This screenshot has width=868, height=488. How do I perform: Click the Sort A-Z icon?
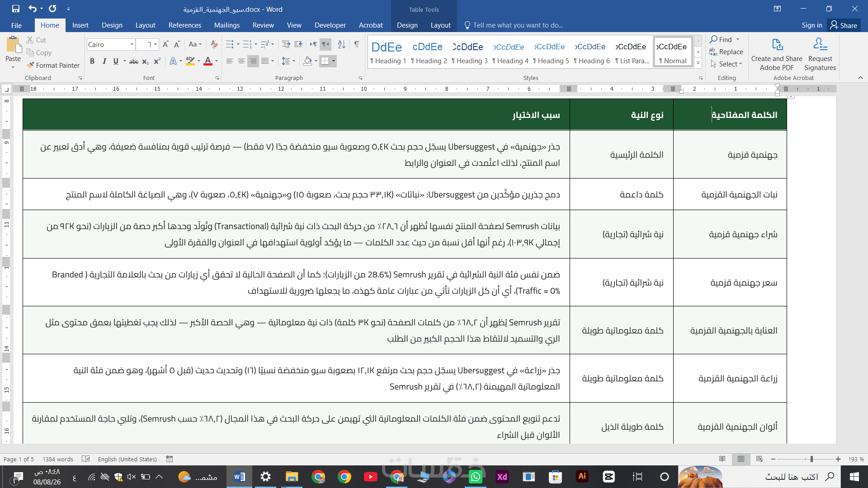point(342,44)
